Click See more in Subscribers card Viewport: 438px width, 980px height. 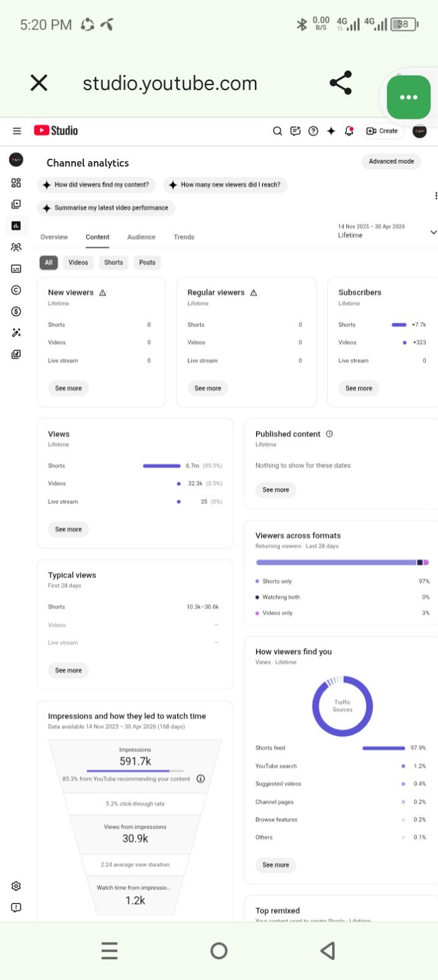(x=359, y=388)
